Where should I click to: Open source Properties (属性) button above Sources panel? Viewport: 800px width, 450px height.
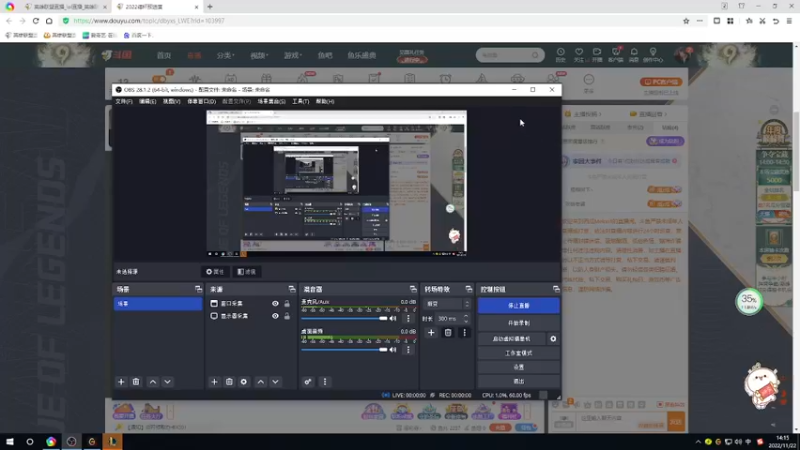click(215, 272)
